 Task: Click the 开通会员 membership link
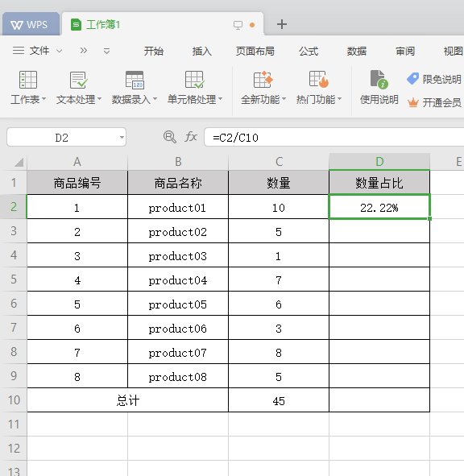pyautogui.click(x=441, y=102)
